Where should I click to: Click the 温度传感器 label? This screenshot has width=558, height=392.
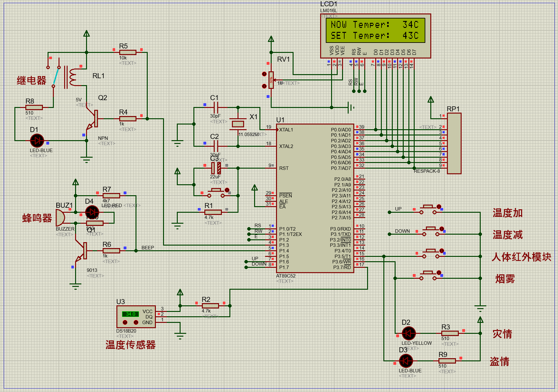(131, 345)
